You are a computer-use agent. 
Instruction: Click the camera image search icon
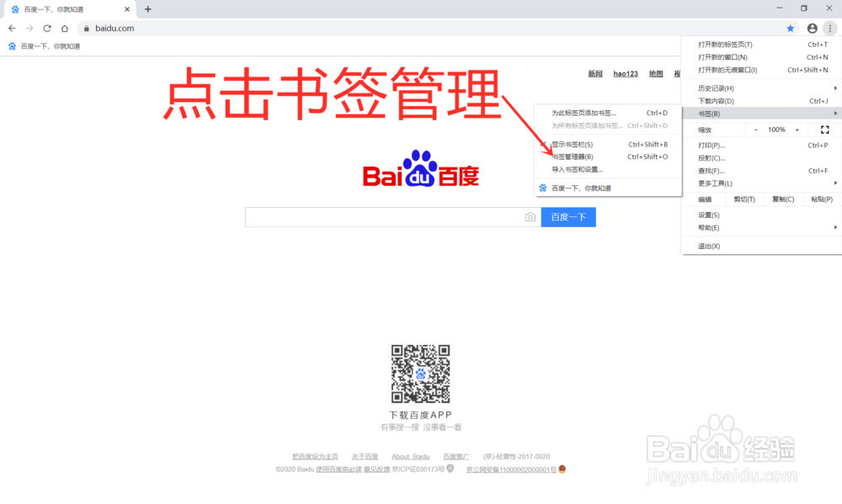coord(530,217)
